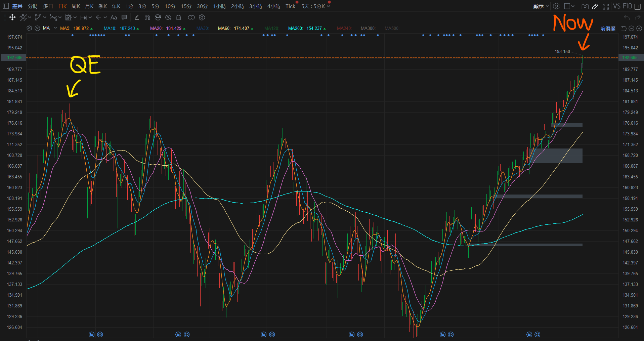The height and width of the screenshot is (341, 644).
Task: Select the 季K quarterly chart tab
Action: point(103,6)
